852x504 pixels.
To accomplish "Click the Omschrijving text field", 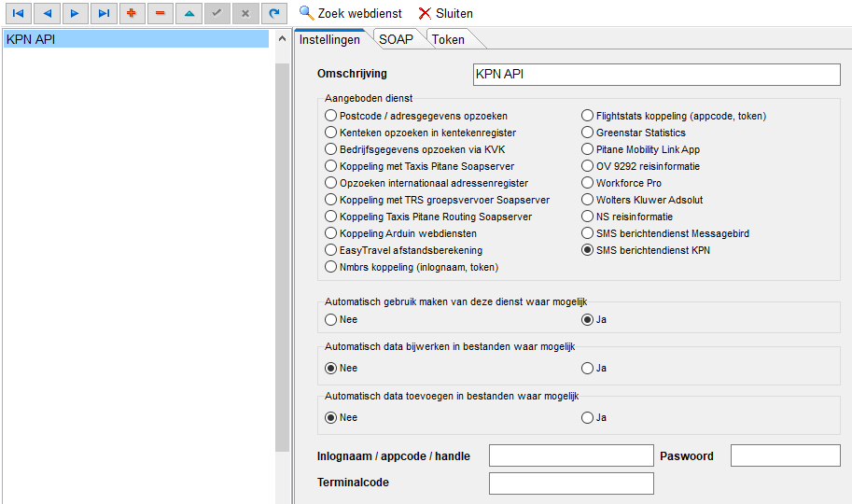I will point(656,75).
